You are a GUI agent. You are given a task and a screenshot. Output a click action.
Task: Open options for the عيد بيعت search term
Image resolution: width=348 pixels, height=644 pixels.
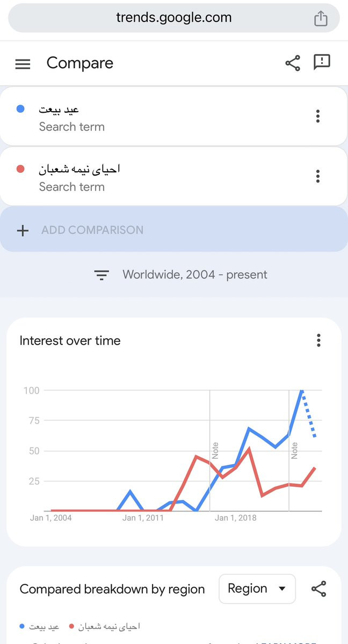coord(318,116)
